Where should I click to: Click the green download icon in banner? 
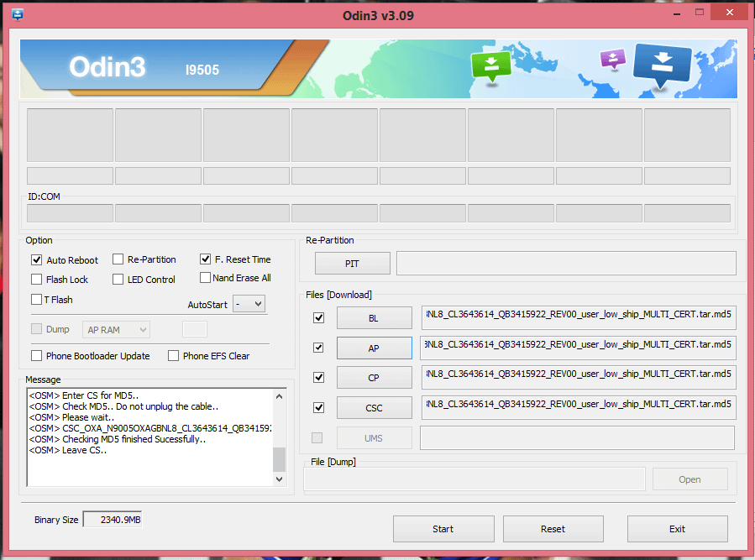[x=490, y=66]
